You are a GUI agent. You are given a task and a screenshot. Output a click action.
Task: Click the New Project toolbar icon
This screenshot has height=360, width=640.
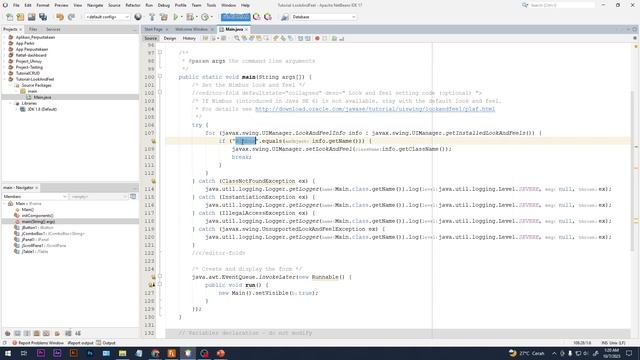(20, 17)
